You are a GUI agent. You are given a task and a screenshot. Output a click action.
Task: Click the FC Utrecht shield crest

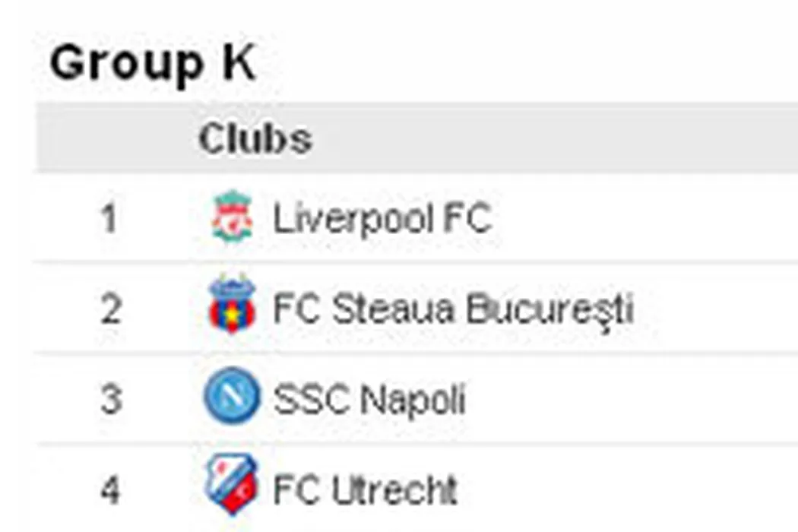(232, 486)
